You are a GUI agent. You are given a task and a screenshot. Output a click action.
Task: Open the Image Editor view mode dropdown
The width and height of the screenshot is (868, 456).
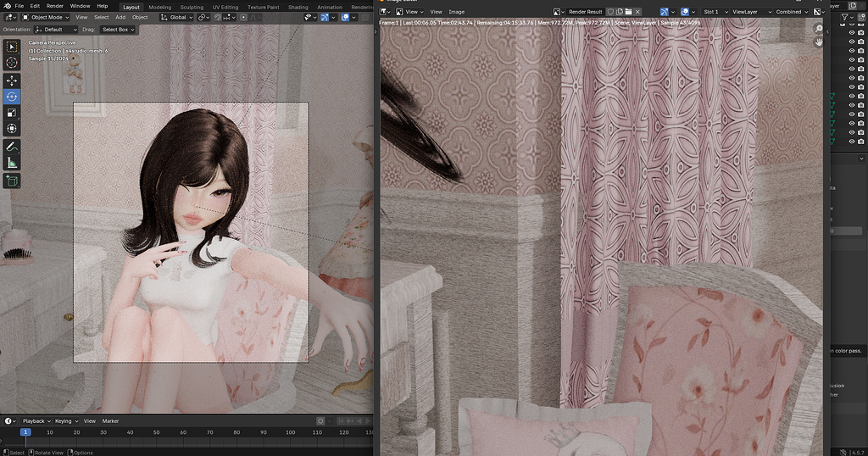tap(410, 12)
